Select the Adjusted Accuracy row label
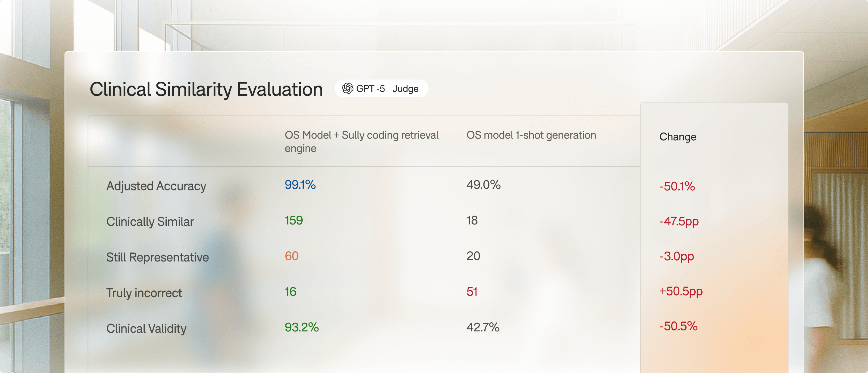 tap(156, 186)
